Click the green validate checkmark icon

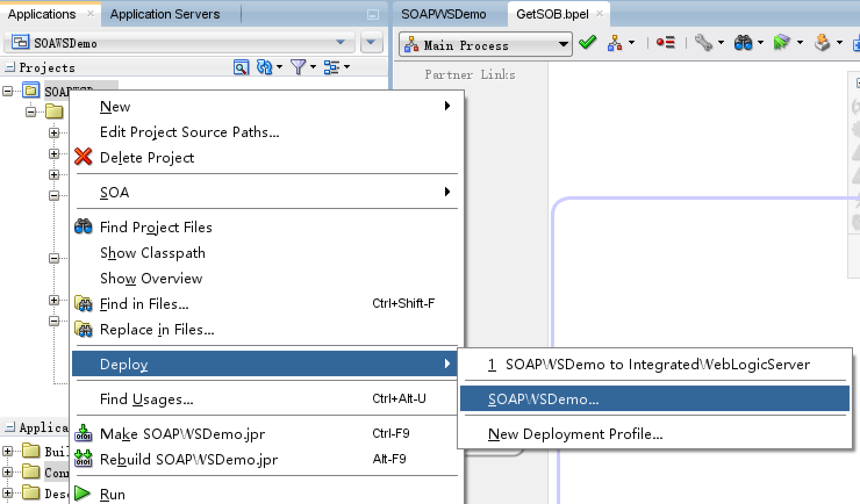coord(587,42)
